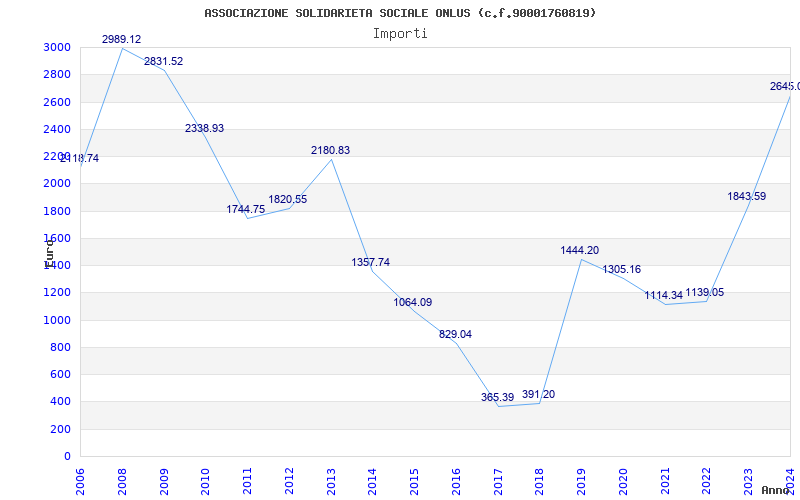
Task: Click the data label 2989.12
Action: click(x=121, y=39)
